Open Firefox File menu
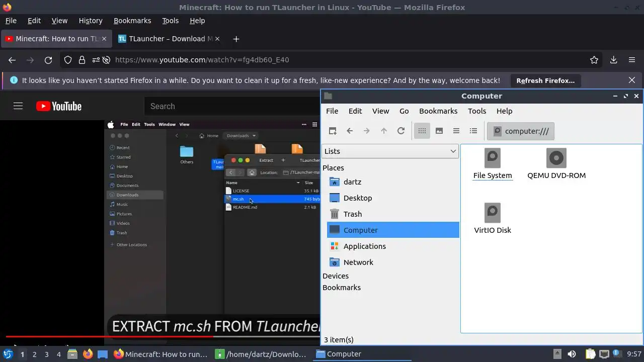The width and height of the screenshot is (644, 362). [11, 21]
